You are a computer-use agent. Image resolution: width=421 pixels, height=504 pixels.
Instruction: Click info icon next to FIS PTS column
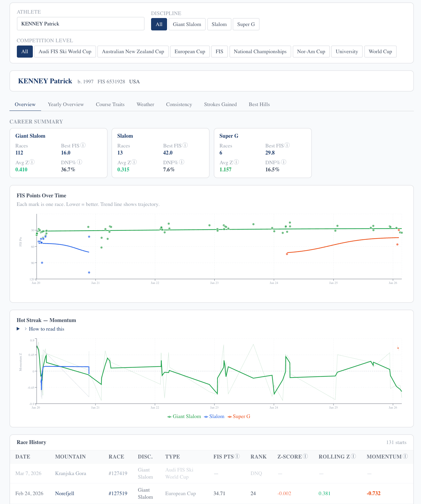[237, 456]
